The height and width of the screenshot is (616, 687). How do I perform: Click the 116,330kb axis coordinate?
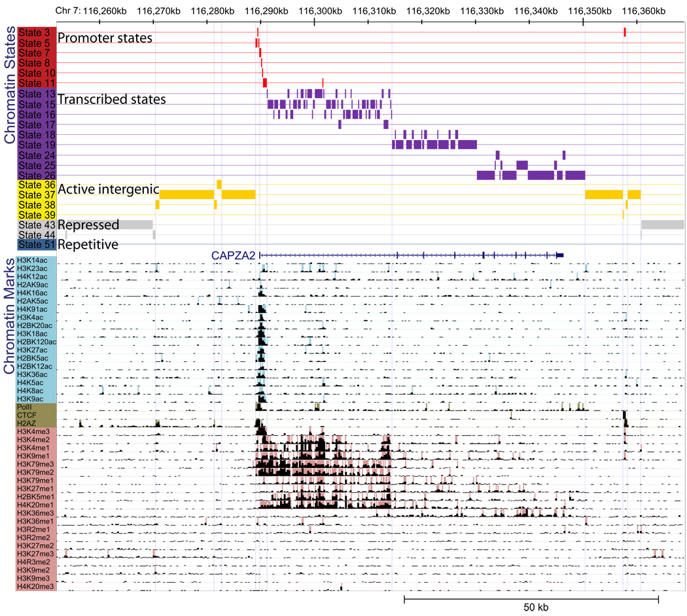click(482, 11)
